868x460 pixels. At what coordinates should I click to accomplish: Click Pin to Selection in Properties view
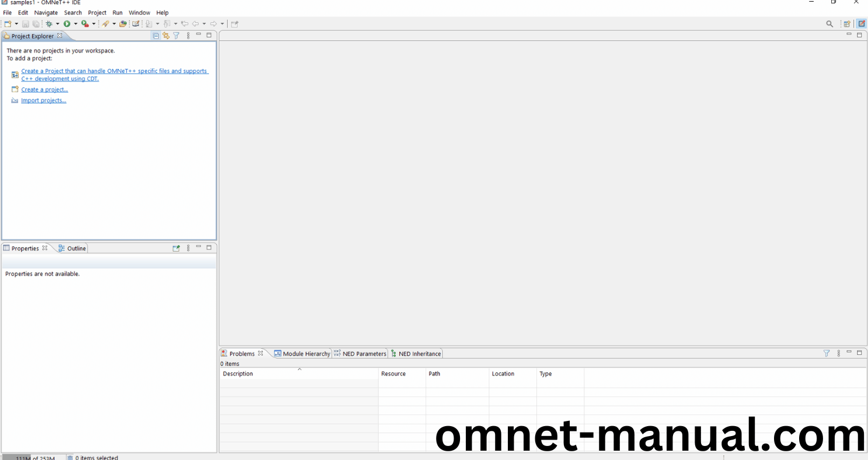[x=176, y=248]
